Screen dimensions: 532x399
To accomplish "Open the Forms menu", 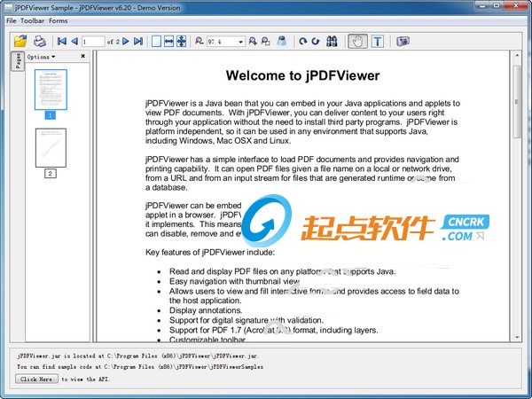I will click(58, 20).
